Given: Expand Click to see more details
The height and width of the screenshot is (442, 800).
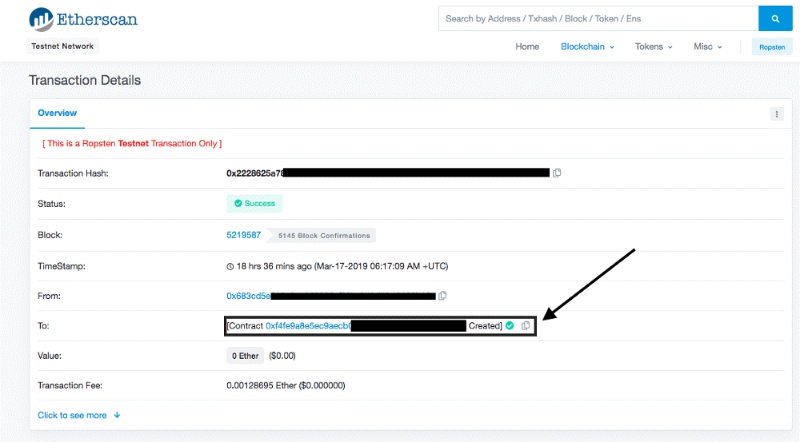Looking at the screenshot, I should (x=79, y=414).
